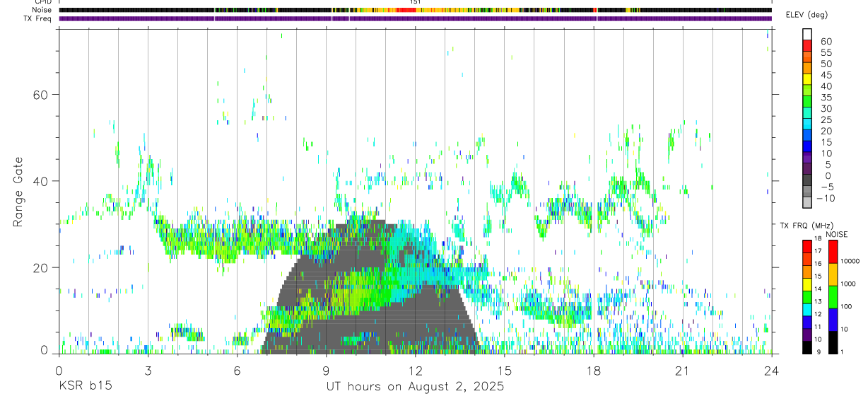868x401 pixels.
Task: Click the black bottom swatch of NOISE bar
Action: click(833, 342)
